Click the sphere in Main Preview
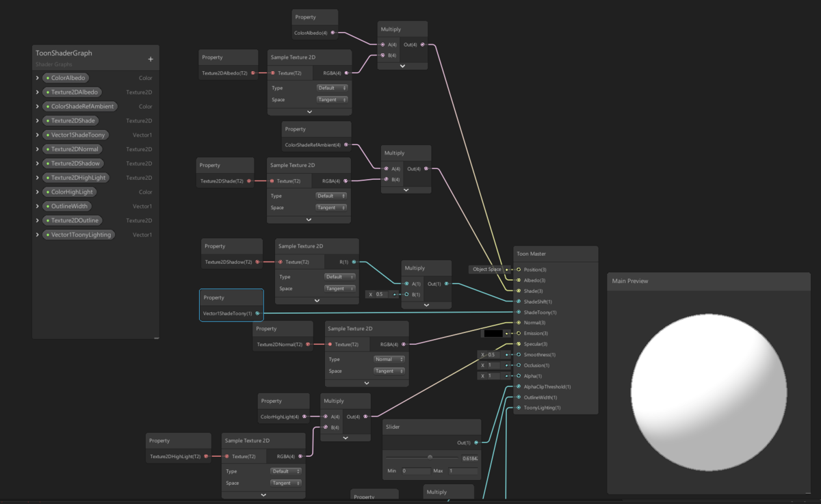This screenshot has height=504, width=821. 709,393
